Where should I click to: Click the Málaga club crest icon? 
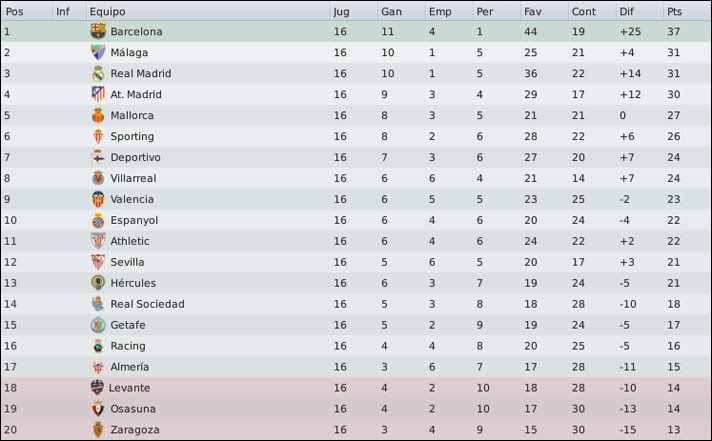point(98,52)
